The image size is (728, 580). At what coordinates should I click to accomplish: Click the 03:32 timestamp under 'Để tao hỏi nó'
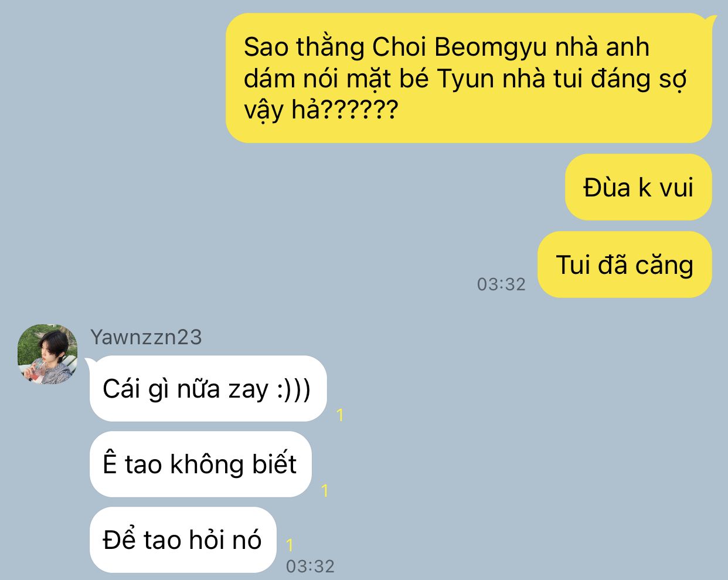click(x=310, y=566)
